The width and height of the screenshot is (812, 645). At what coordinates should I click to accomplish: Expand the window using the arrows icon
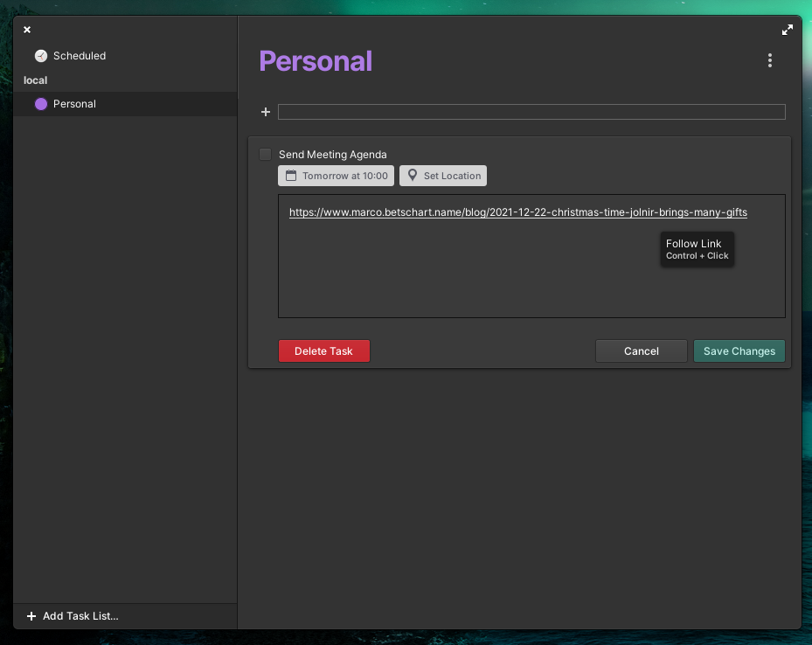tap(788, 28)
